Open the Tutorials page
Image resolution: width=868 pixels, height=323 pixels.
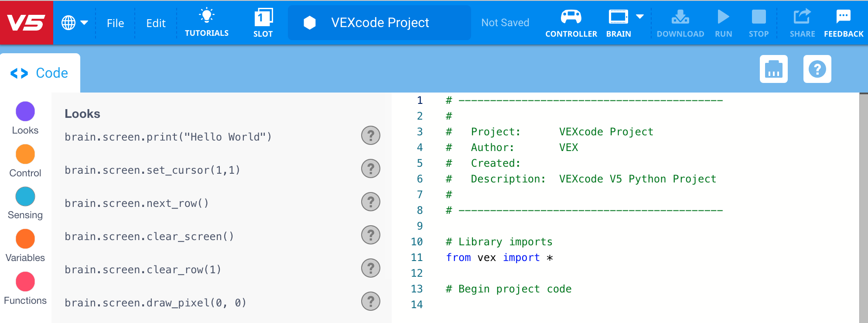pos(207,23)
